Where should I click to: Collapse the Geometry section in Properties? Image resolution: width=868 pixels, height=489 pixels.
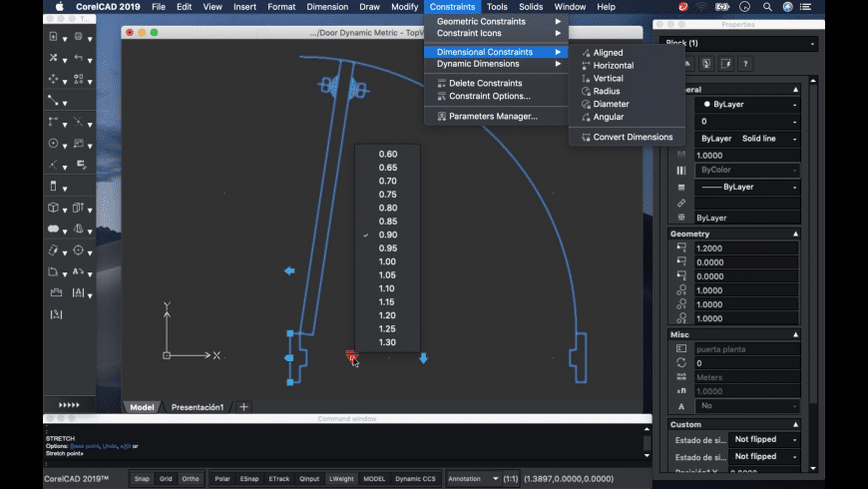point(795,234)
